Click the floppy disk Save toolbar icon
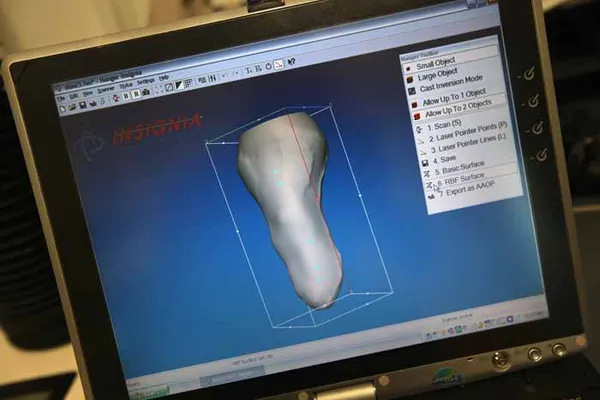 83,106
